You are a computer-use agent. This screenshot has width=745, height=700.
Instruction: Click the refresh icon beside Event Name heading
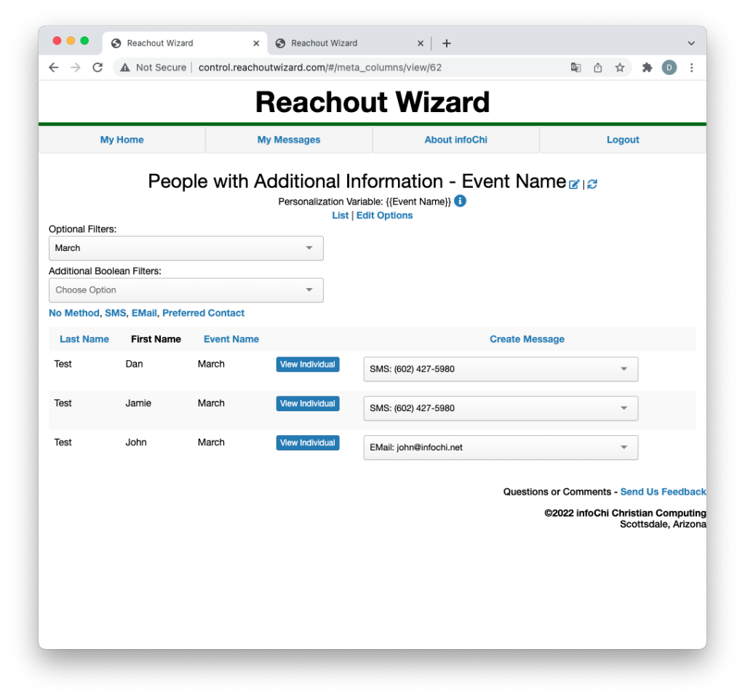pos(592,184)
